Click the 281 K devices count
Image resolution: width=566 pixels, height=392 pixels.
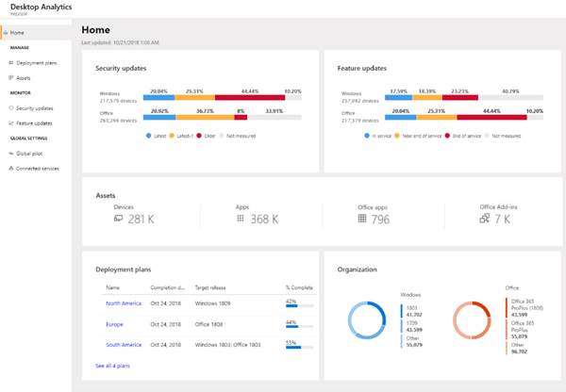click(x=141, y=219)
